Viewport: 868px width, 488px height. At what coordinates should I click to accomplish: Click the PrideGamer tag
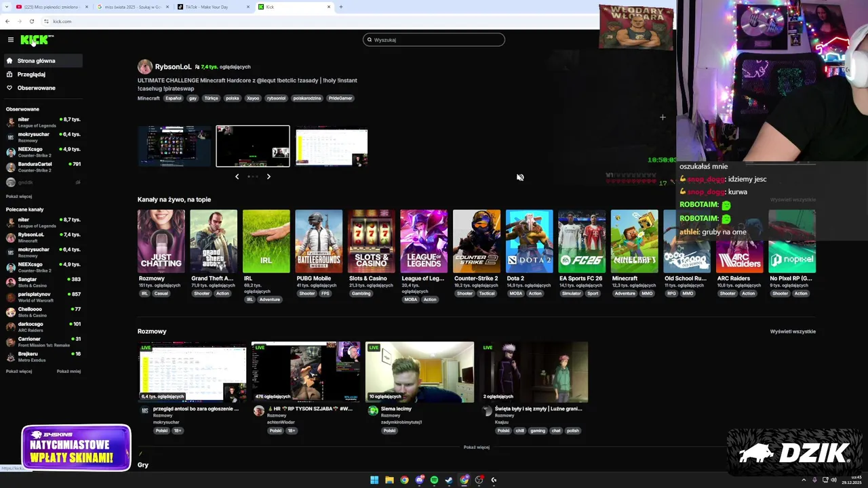point(340,98)
